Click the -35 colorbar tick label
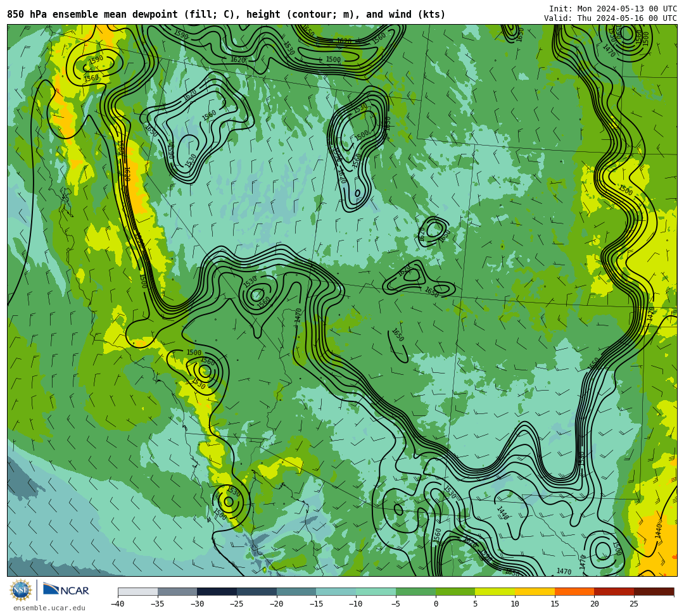Screen dimensions: 684x616 pyautogui.click(x=158, y=604)
